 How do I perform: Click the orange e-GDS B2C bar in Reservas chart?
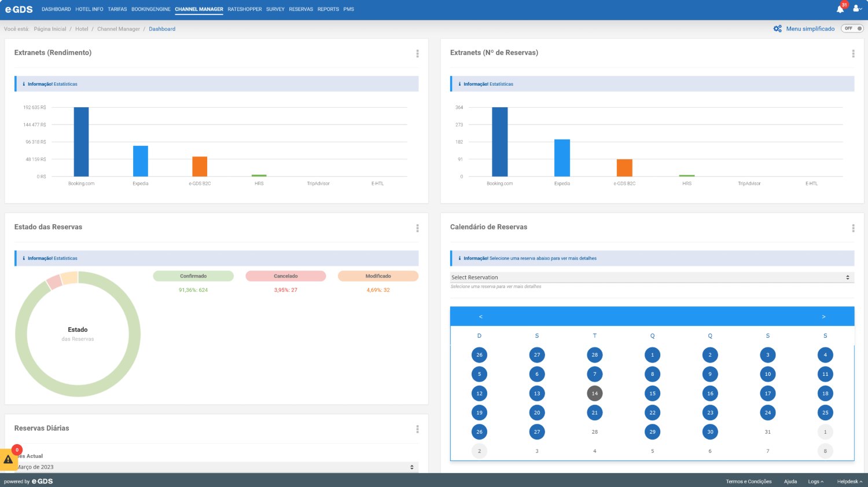pos(624,168)
